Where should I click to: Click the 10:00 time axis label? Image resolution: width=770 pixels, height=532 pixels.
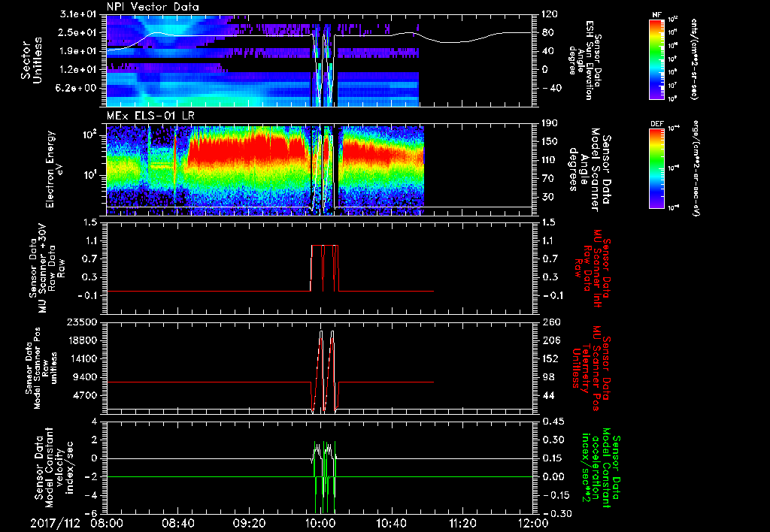(x=320, y=523)
